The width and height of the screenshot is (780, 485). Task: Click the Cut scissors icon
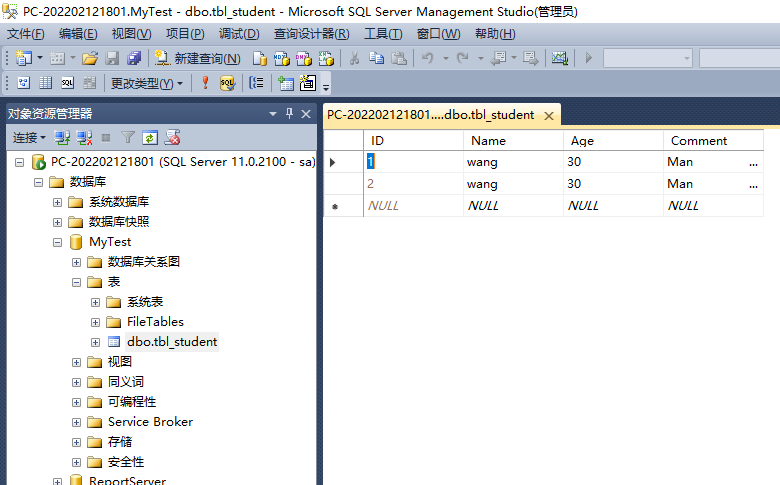(x=354, y=59)
